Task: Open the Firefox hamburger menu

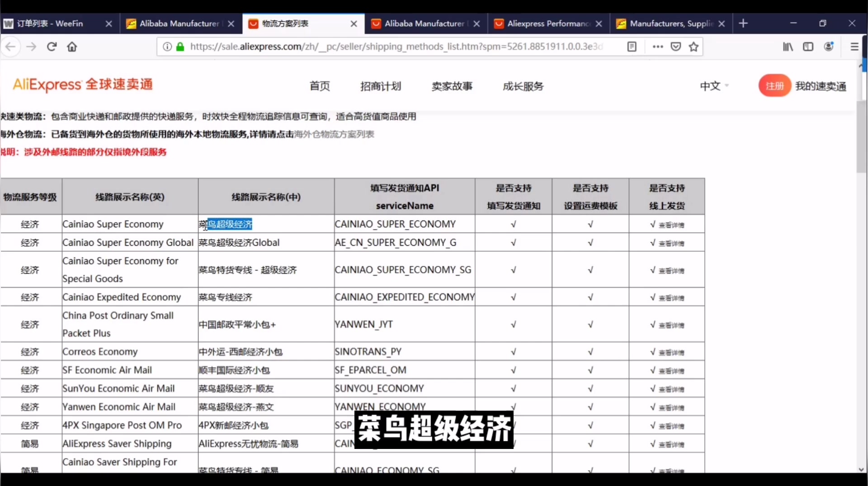Action: pos(854,47)
